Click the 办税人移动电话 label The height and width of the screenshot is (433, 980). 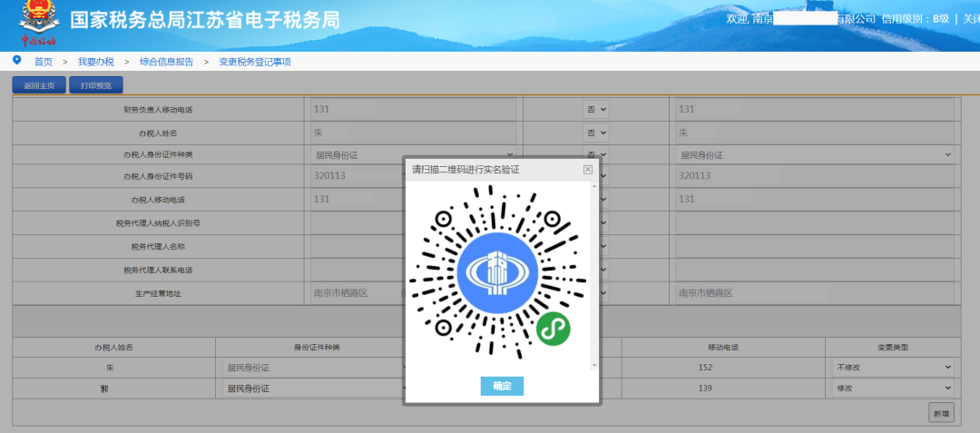158,200
